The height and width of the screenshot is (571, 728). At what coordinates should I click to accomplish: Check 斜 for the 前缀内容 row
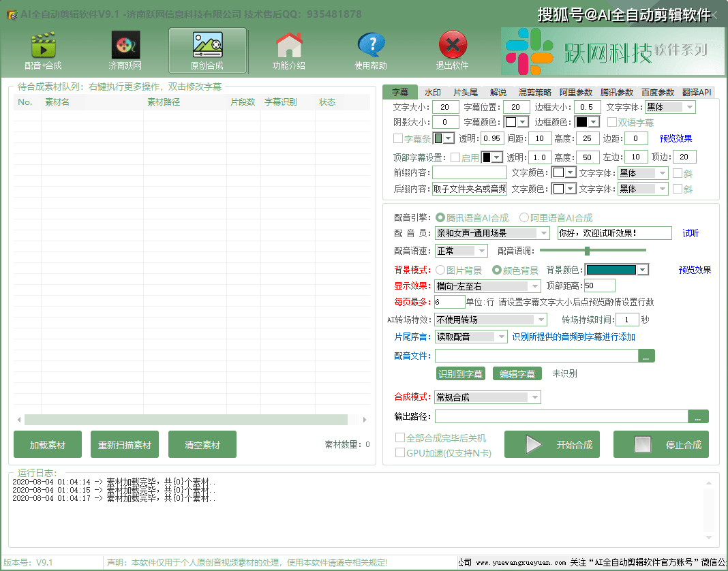pos(678,173)
